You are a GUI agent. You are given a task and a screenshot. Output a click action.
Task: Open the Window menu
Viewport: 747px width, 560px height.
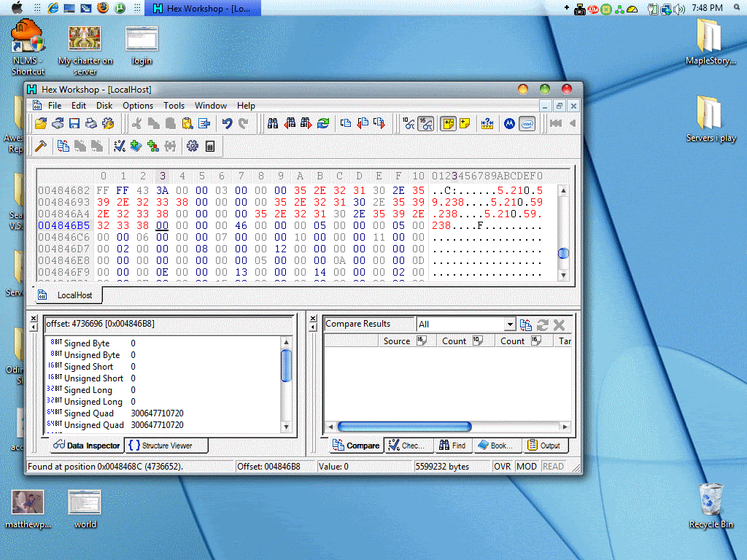coord(211,106)
